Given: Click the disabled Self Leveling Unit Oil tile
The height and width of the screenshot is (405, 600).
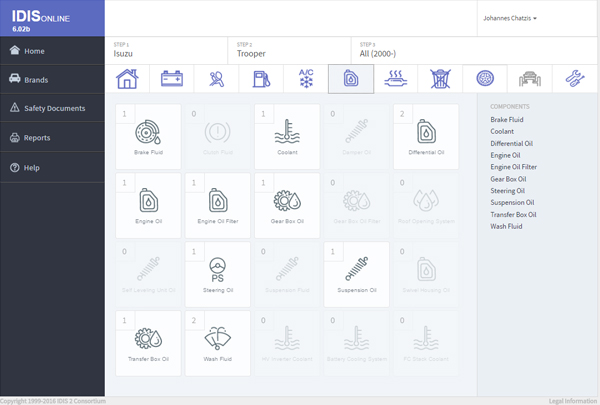Looking at the screenshot, I should click(x=148, y=274).
